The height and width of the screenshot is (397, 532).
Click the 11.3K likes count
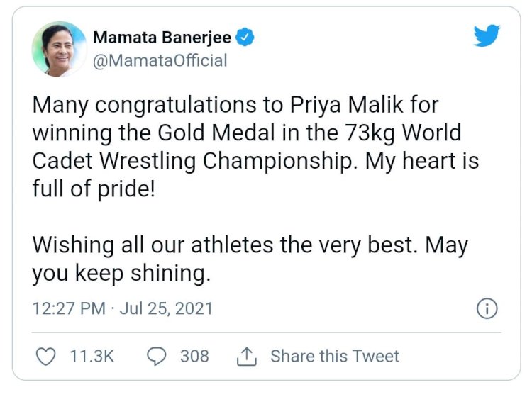point(92,357)
